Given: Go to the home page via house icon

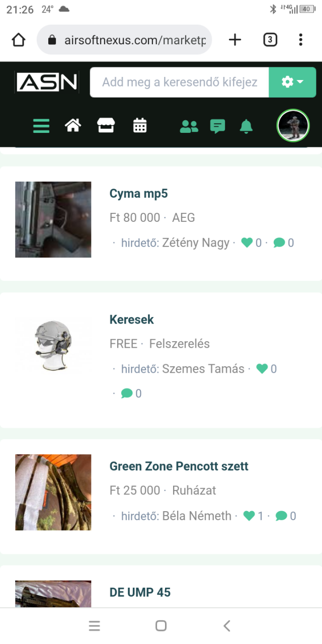Looking at the screenshot, I should [x=72, y=126].
